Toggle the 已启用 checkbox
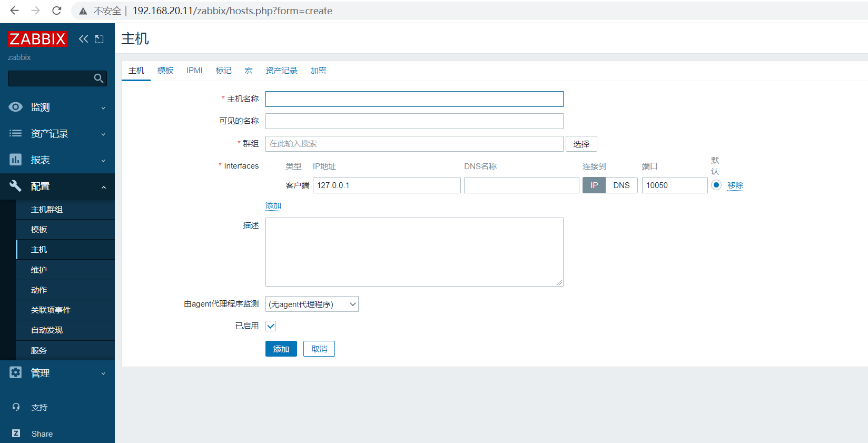The image size is (868, 443). (x=271, y=326)
